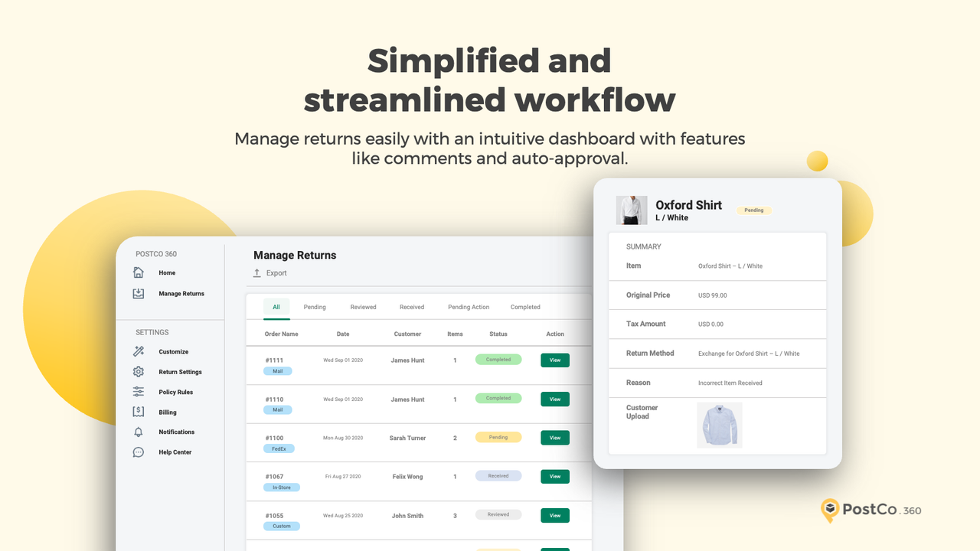View return order #1110

click(555, 399)
